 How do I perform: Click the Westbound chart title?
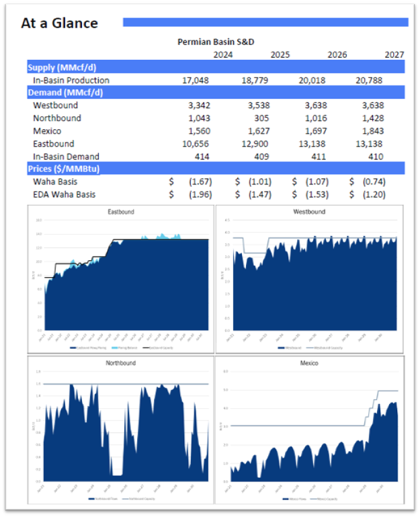click(309, 212)
